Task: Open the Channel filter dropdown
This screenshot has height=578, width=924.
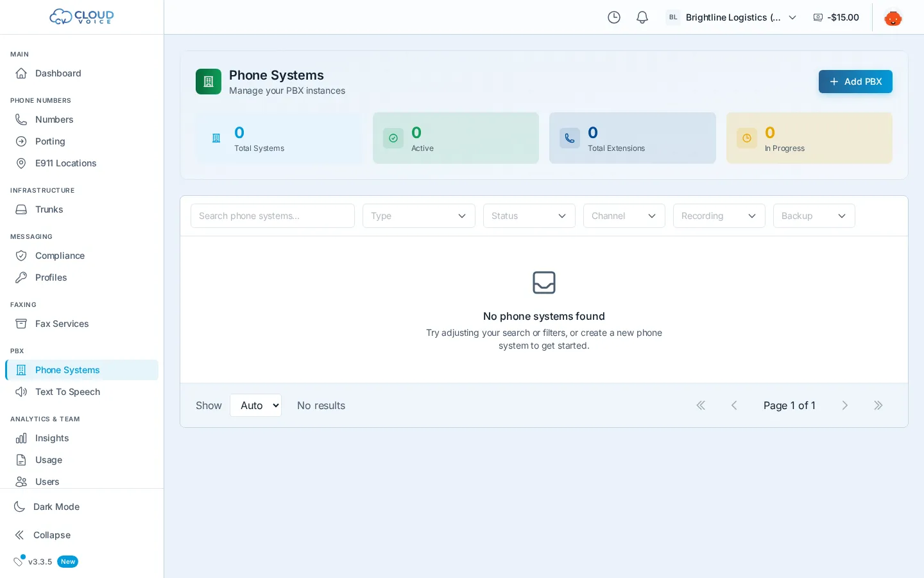Action: tap(624, 216)
